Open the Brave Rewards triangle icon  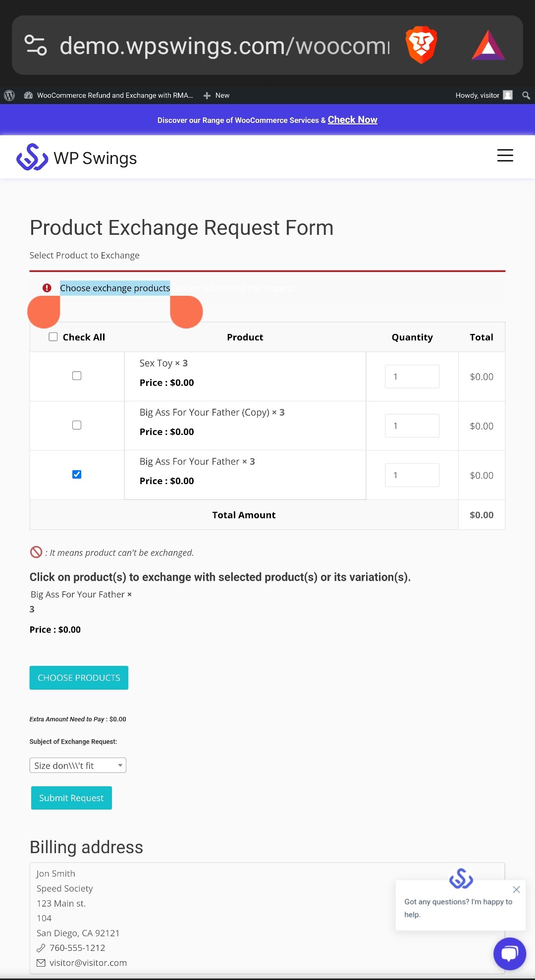(488, 45)
